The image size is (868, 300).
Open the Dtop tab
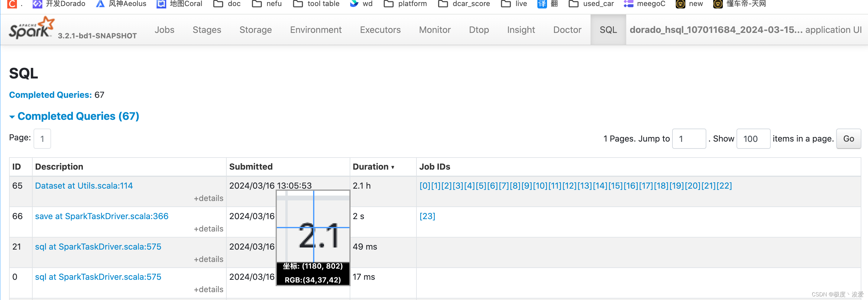point(479,30)
